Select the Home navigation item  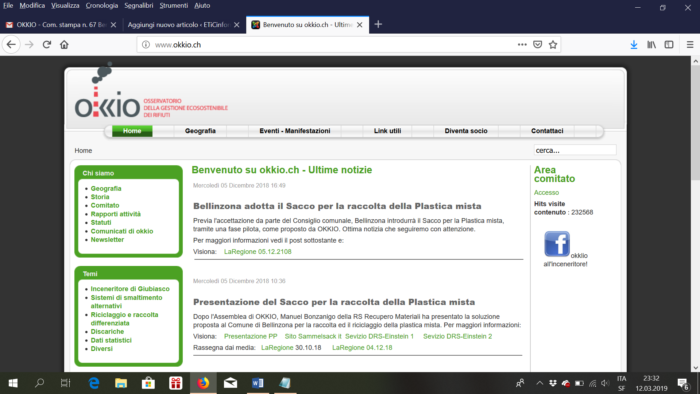(132, 131)
